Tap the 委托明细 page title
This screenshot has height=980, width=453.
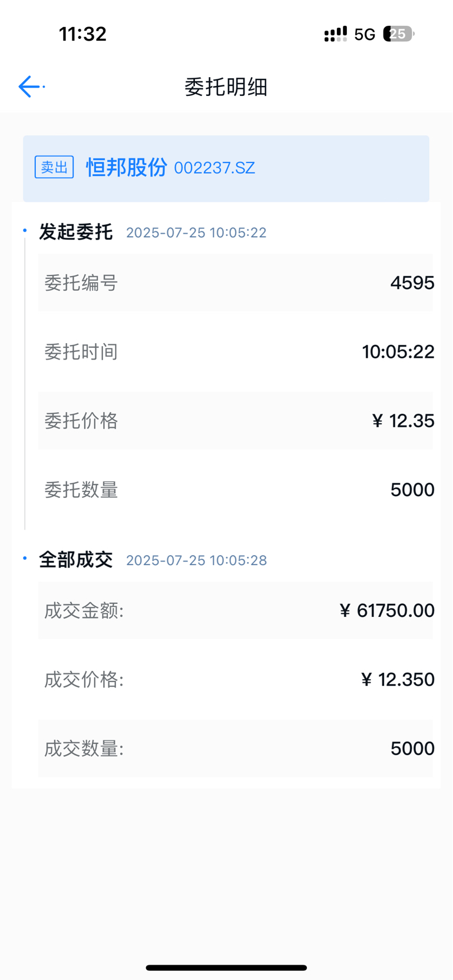point(226,87)
